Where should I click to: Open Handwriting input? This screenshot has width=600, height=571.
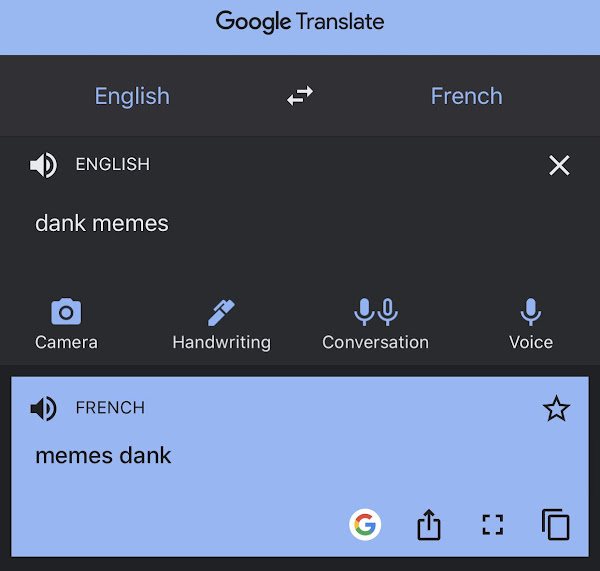coord(222,325)
